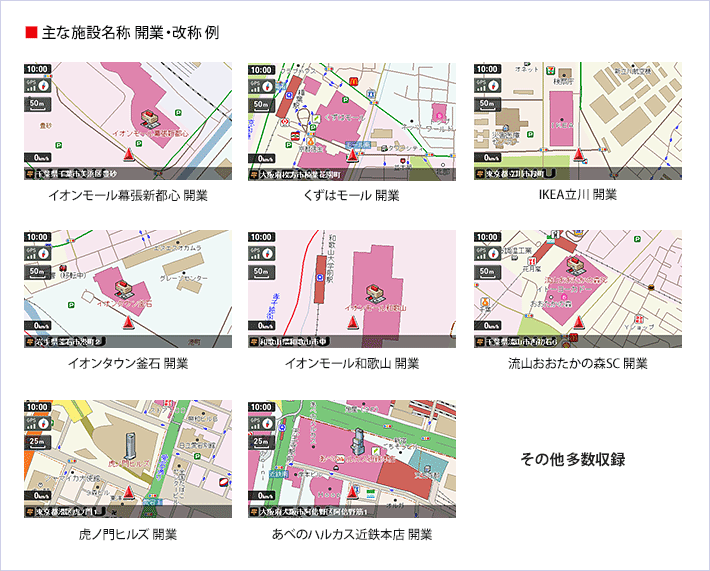The width and height of the screenshot is (710, 571).
Task: Click the caption IKEA立川 開業
Action: click(x=578, y=195)
